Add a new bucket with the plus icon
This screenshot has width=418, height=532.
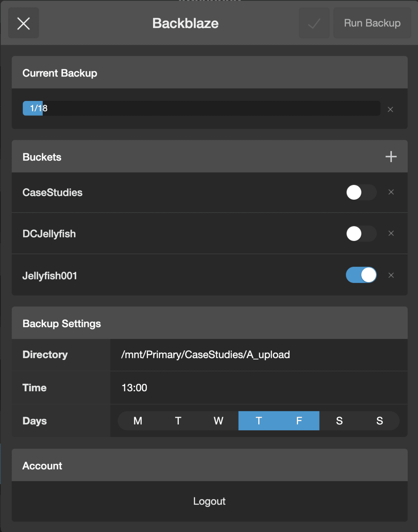coord(391,157)
